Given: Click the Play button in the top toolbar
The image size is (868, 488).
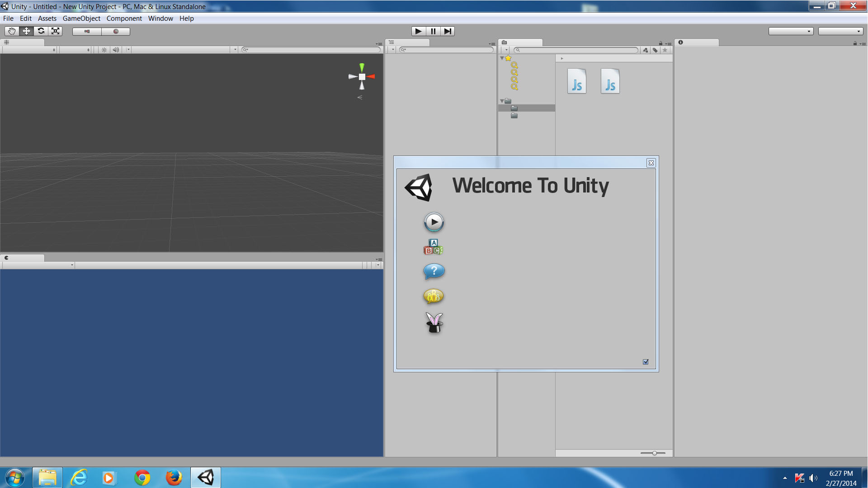Looking at the screenshot, I should coord(418,31).
